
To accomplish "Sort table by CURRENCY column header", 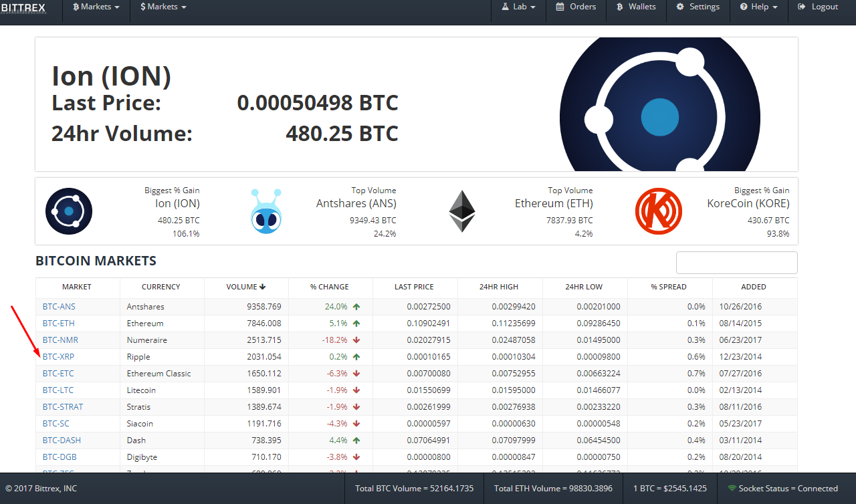I will tap(161, 287).
